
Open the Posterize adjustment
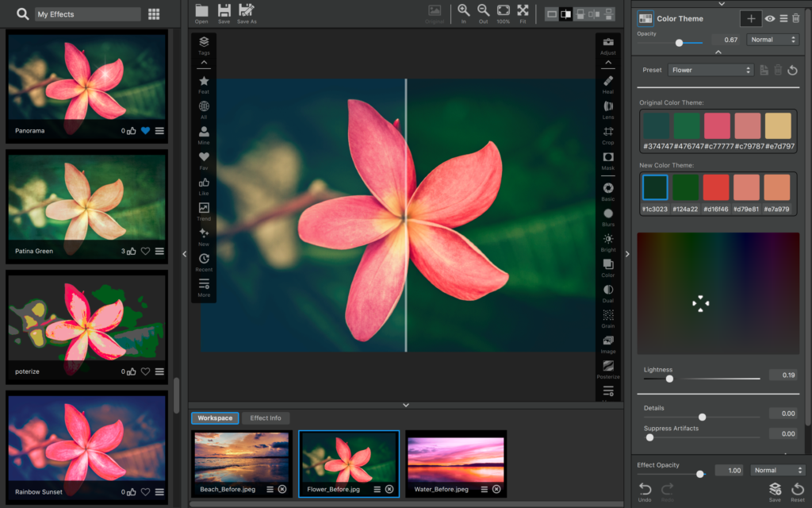click(x=608, y=370)
